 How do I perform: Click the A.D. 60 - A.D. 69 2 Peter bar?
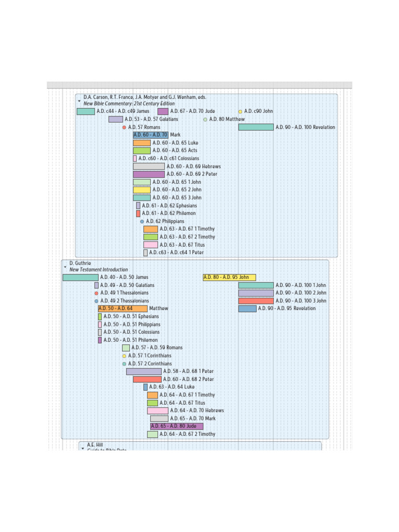click(149, 175)
